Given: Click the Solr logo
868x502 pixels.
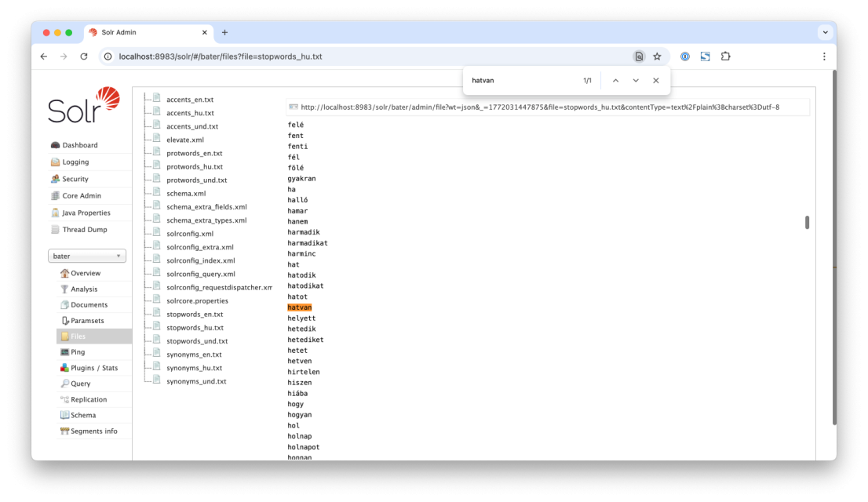Looking at the screenshot, I should point(84,106).
